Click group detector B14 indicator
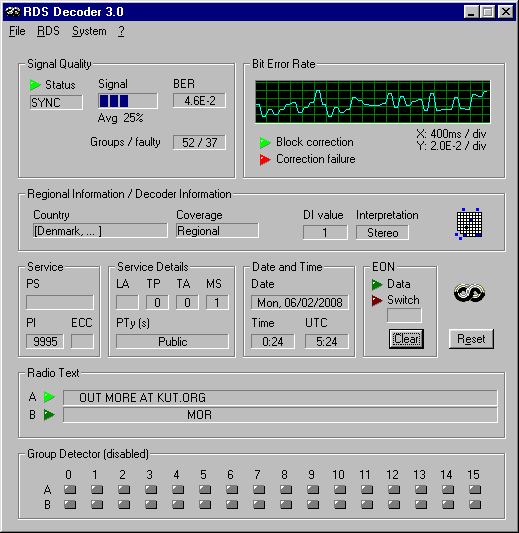519x533 pixels. [x=448, y=504]
